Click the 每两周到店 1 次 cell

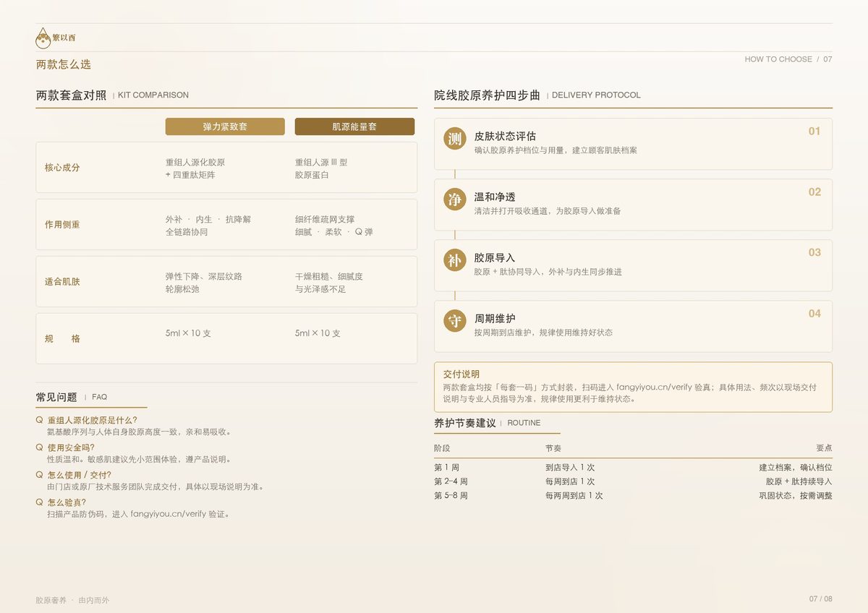[574, 496]
